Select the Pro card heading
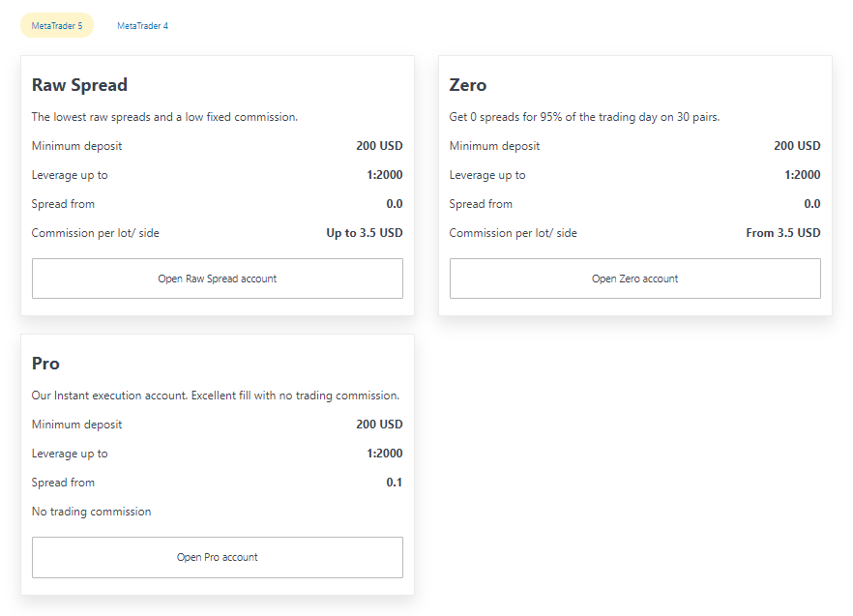Image resolution: width=853 pixels, height=616 pixels. (45, 364)
